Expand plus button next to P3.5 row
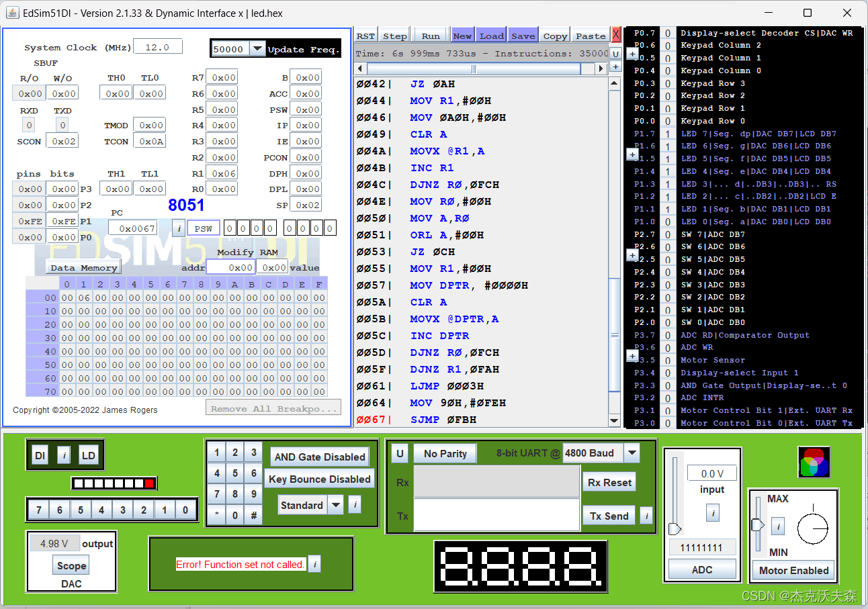Image resolution: width=868 pixels, height=609 pixels. (632, 356)
